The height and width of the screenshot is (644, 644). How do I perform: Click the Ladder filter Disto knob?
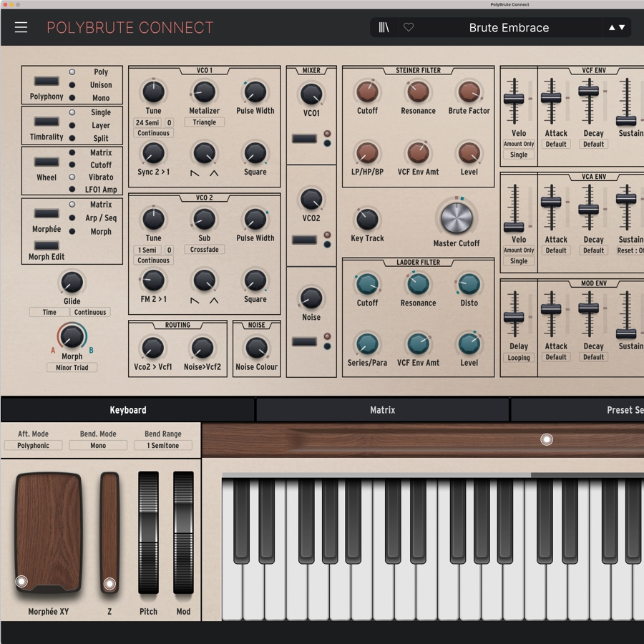point(469,284)
